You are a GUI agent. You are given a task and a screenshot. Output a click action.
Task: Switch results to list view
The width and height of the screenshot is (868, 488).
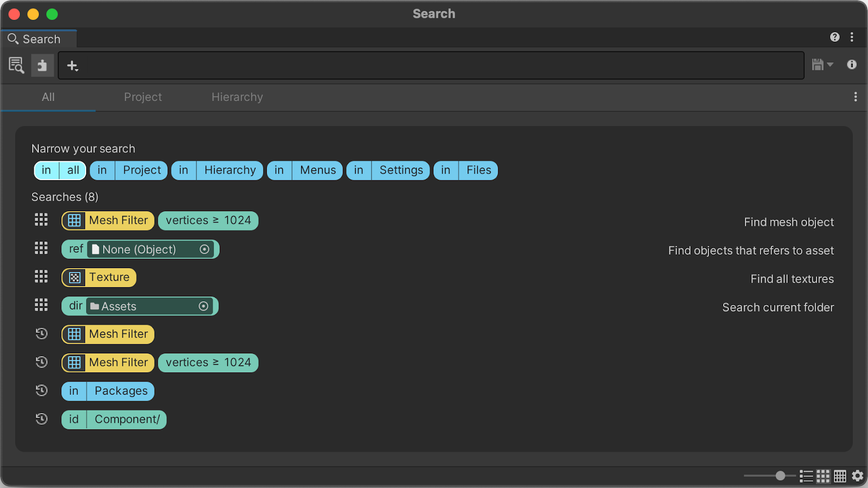coord(806,476)
